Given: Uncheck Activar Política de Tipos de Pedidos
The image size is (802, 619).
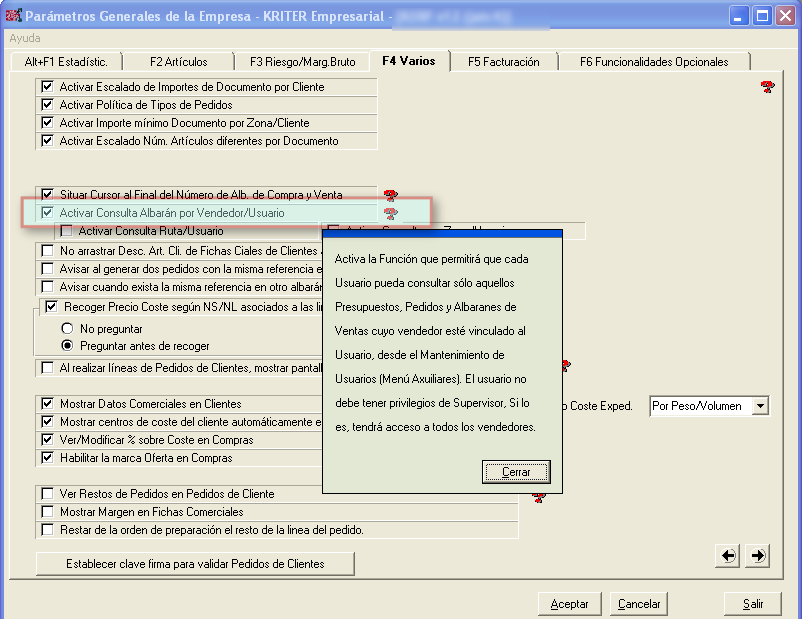Looking at the screenshot, I should pos(47,105).
